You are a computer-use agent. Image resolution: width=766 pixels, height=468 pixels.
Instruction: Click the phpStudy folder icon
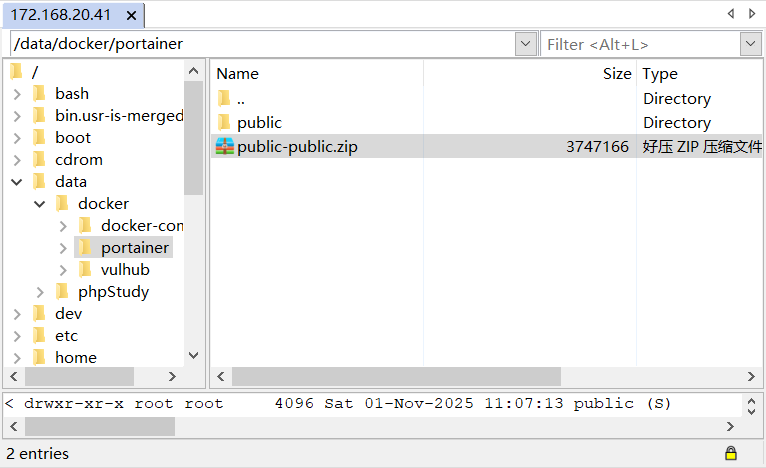(62, 292)
